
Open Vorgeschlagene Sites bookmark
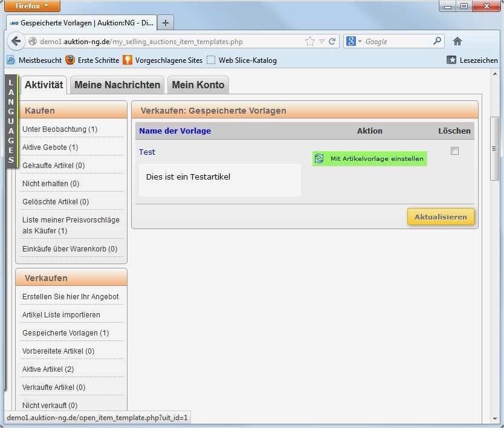point(163,60)
